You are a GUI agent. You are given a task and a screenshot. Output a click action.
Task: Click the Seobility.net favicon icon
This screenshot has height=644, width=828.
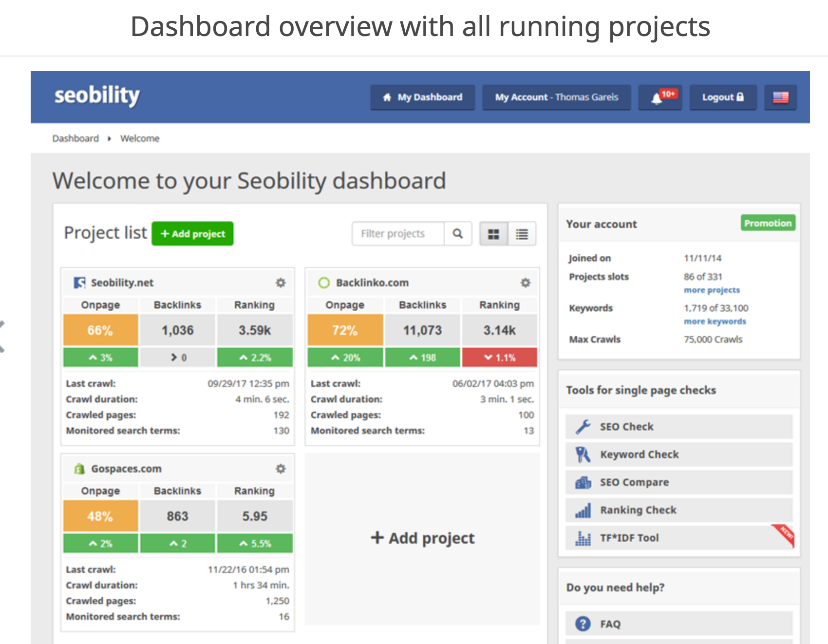click(79, 283)
